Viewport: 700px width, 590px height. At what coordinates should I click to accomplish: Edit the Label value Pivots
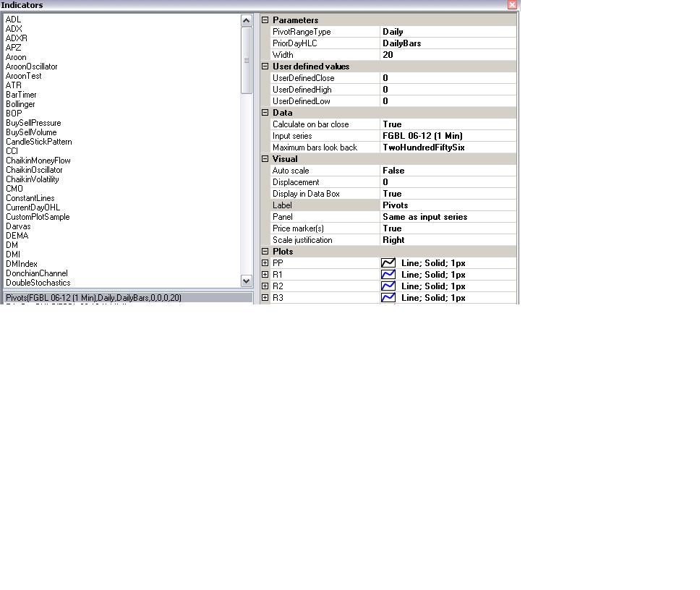[x=448, y=205]
